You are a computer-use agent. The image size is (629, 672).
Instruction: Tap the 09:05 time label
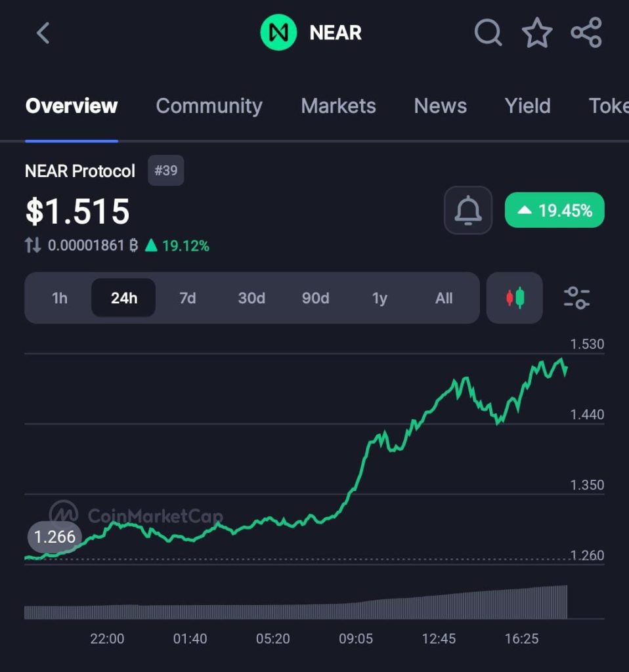point(355,639)
